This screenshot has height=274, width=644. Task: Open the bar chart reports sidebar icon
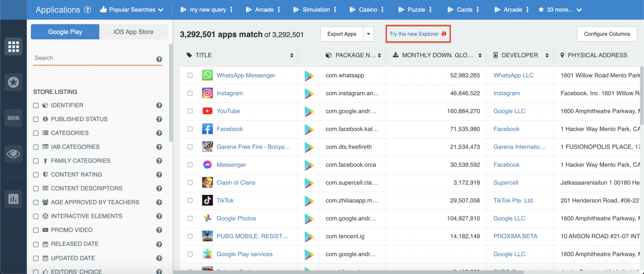[x=13, y=198]
